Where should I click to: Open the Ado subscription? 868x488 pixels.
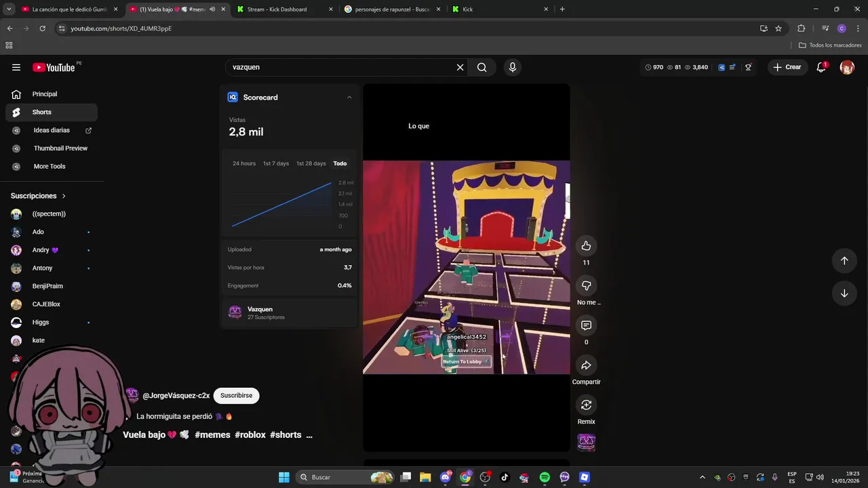[52, 232]
